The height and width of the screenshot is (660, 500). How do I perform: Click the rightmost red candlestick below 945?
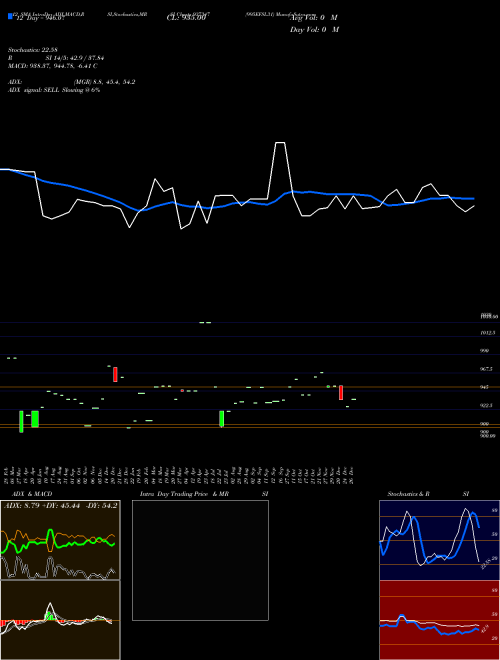(x=341, y=392)
